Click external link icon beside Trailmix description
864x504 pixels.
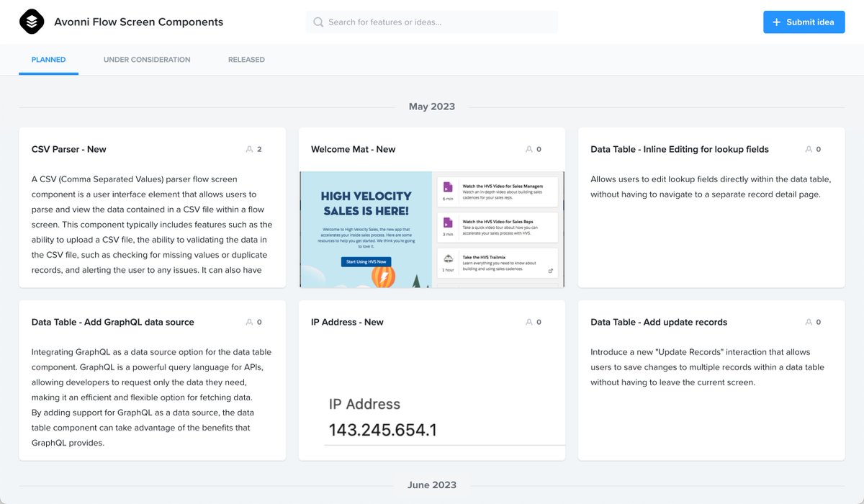pos(551,271)
